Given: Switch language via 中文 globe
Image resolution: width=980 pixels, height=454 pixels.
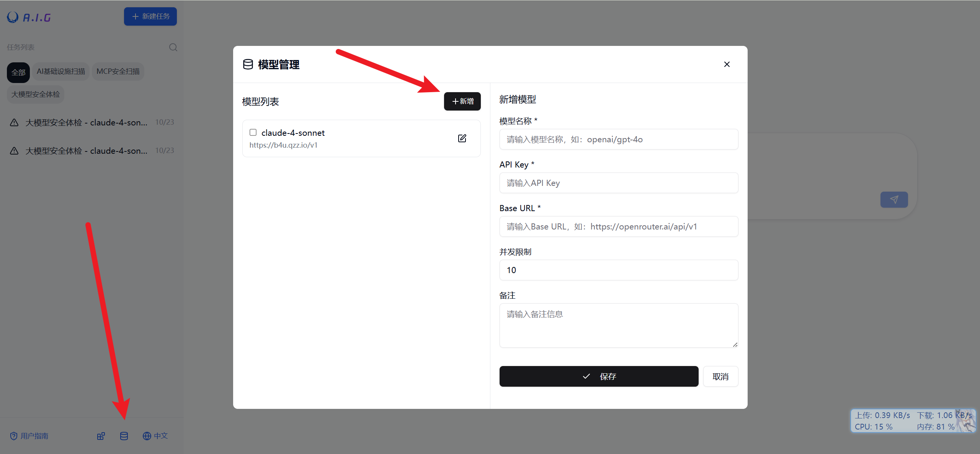Looking at the screenshot, I should [x=155, y=436].
